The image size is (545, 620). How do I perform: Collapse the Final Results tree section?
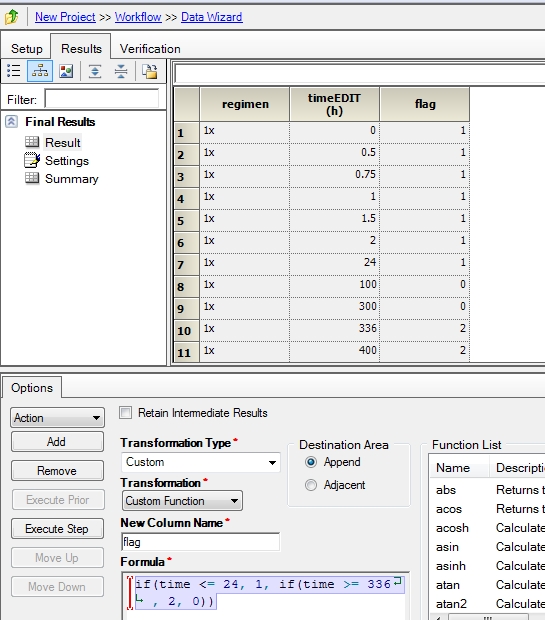(11, 121)
